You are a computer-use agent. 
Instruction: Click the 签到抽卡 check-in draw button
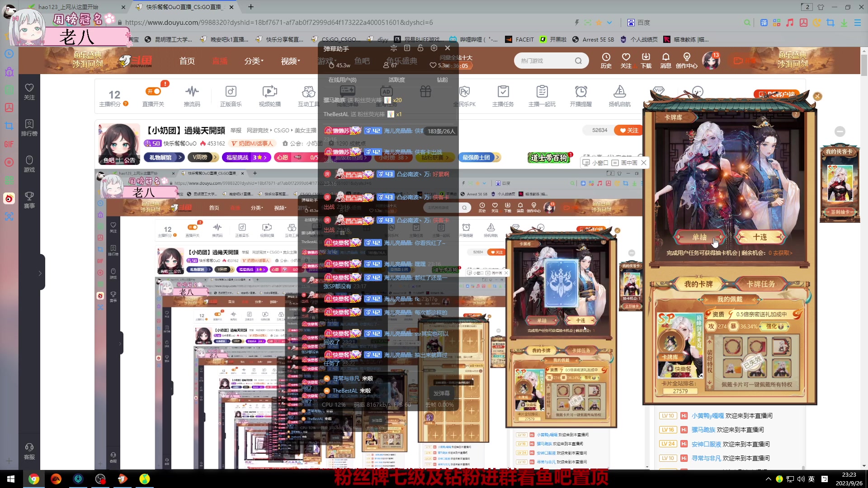(840, 212)
